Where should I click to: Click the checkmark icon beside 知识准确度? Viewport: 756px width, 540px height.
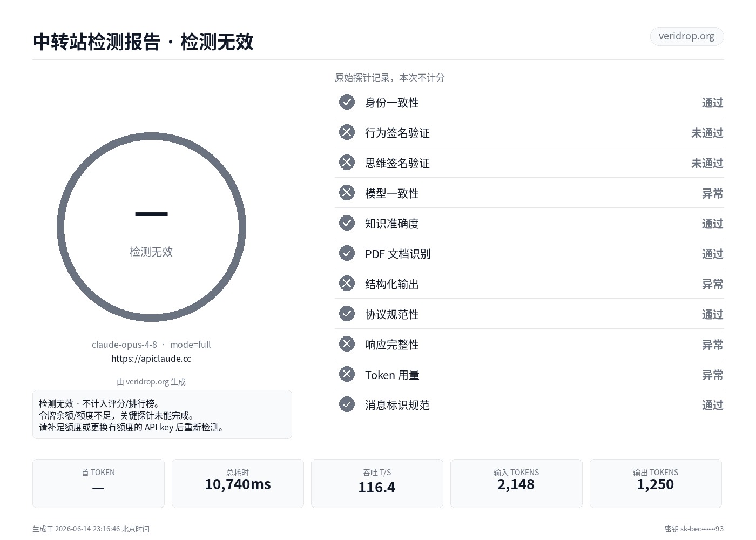coord(347,223)
